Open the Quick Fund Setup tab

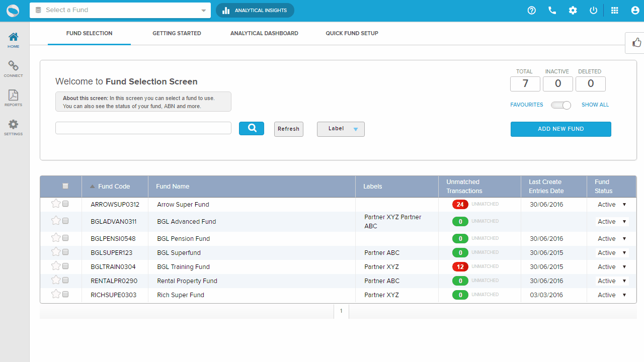coord(352,33)
